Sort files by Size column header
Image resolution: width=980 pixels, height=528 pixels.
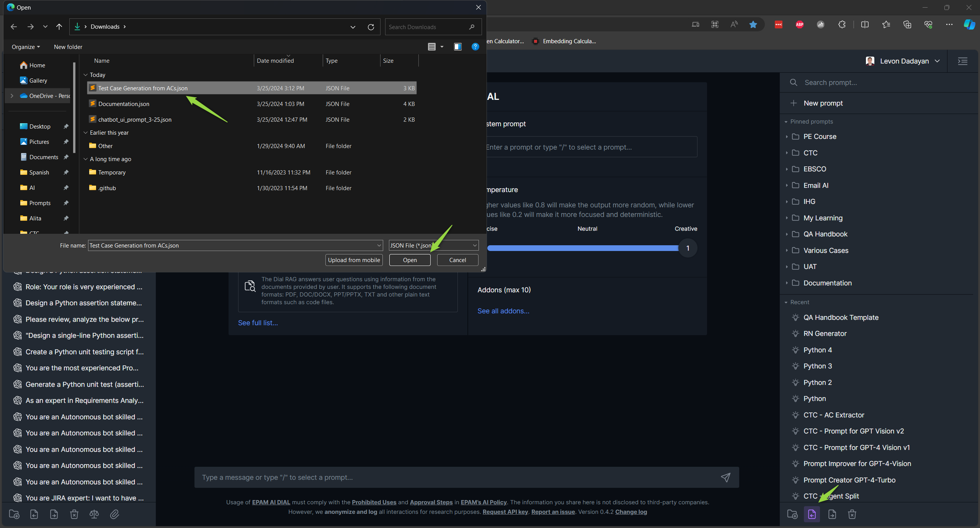(x=388, y=60)
